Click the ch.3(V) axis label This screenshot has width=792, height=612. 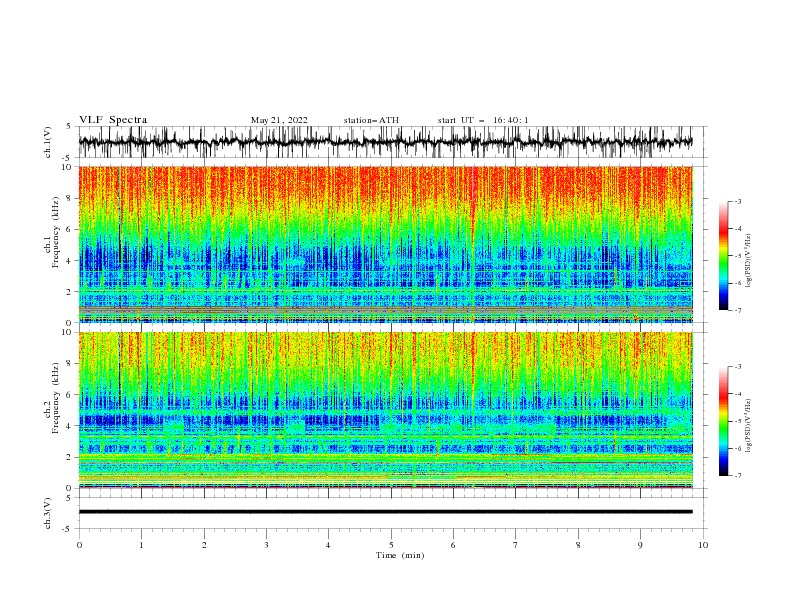pos(48,513)
